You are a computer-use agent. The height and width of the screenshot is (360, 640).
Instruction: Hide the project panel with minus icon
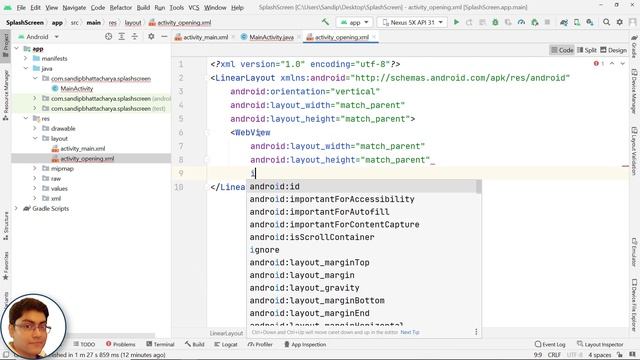click(x=164, y=37)
